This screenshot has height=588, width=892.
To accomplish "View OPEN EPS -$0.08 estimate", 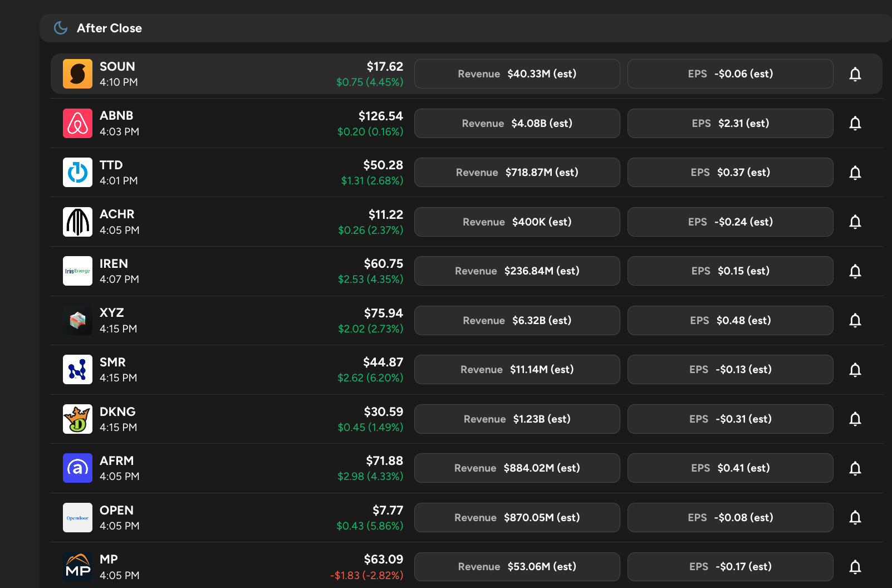I will (731, 517).
